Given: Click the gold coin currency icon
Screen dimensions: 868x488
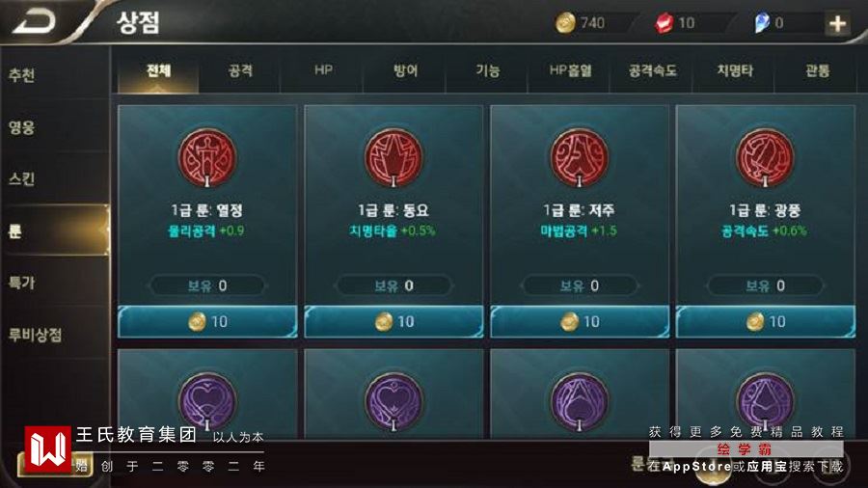Looking at the screenshot, I should (565, 23).
